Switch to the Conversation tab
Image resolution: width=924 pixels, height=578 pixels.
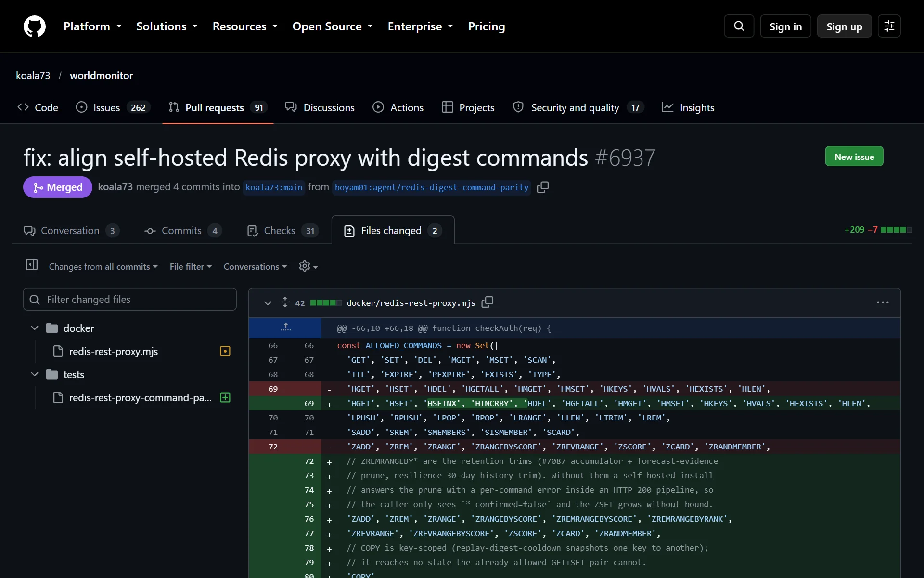(71, 231)
